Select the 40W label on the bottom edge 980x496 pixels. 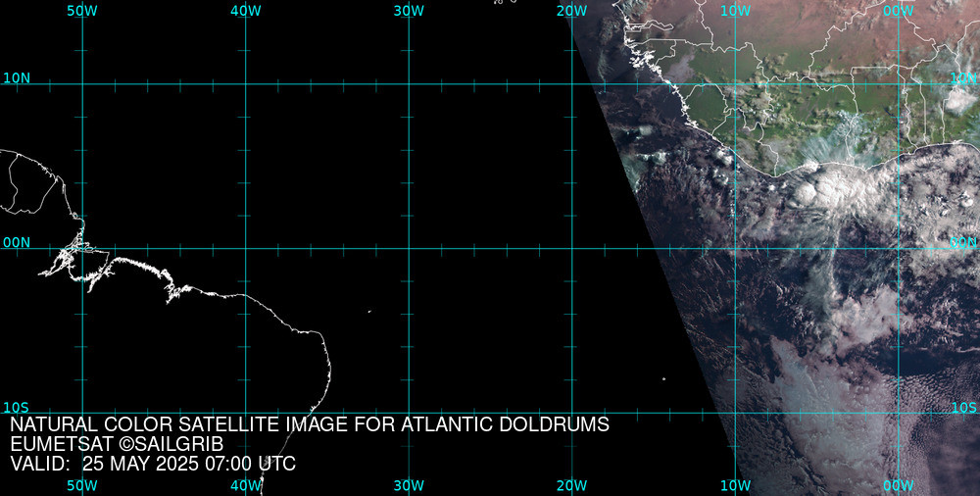[x=246, y=485]
